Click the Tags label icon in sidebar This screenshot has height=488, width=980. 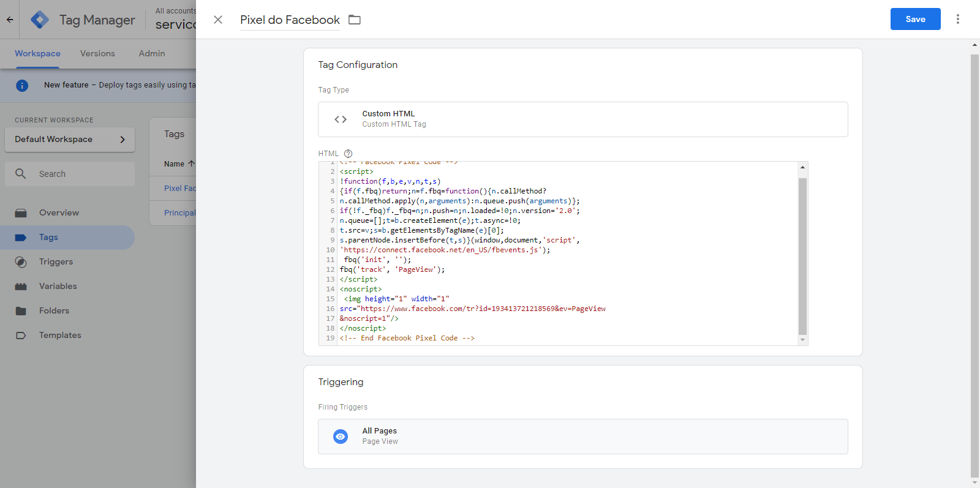click(21, 238)
